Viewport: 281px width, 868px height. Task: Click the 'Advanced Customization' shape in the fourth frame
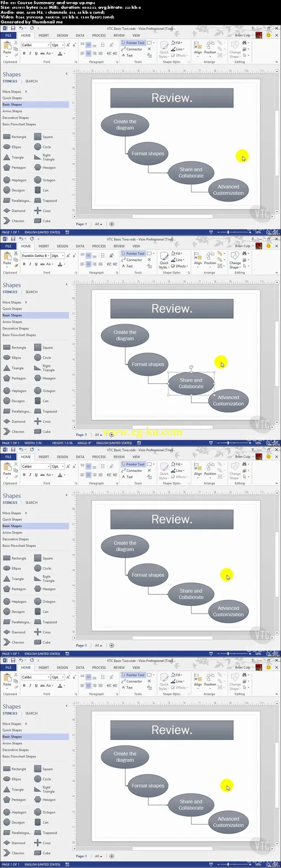(228, 822)
